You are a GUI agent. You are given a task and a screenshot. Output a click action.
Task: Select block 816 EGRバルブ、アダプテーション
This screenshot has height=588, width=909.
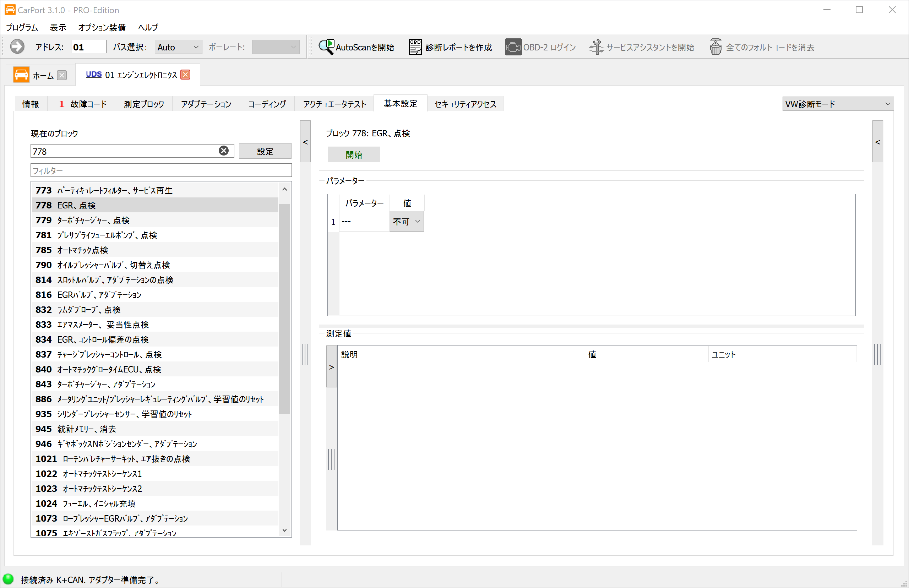(x=155, y=294)
